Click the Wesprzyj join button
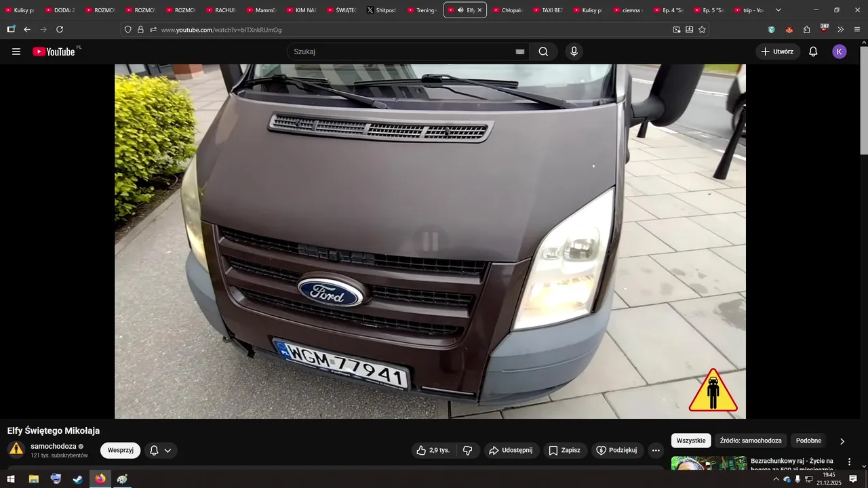The image size is (868, 488). click(x=121, y=450)
